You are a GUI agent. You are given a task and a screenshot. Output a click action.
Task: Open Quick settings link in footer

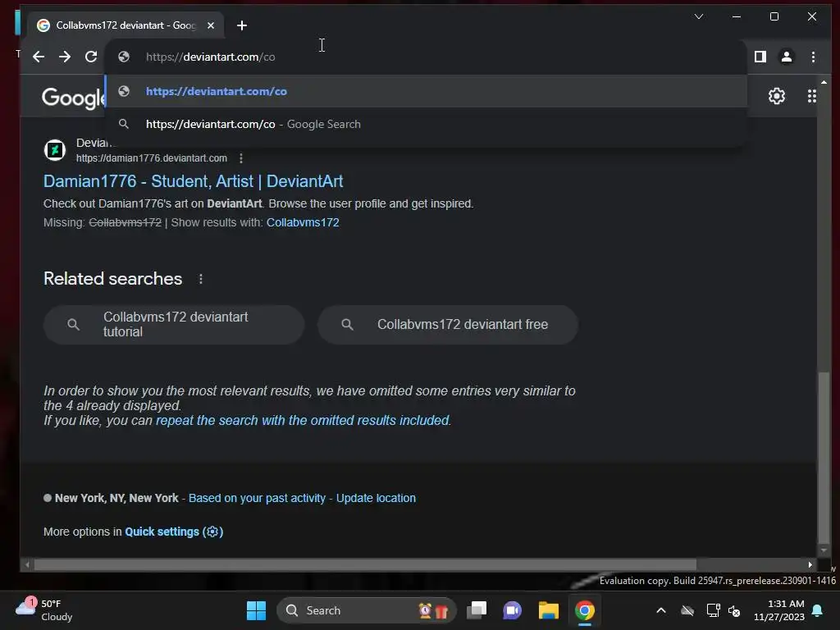click(174, 532)
